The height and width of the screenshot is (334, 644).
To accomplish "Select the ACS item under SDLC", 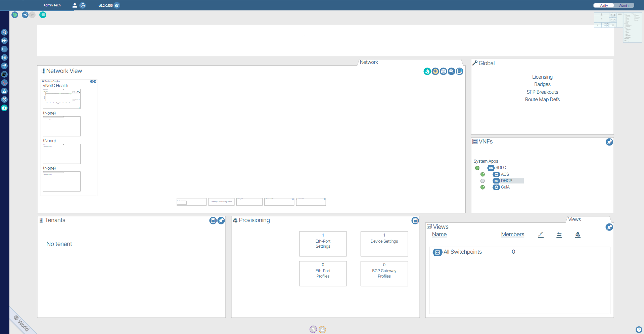I will (x=505, y=174).
